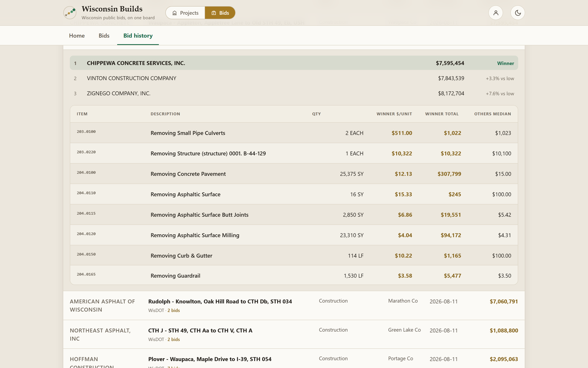
Task: Select the Chippewa Concrete Services winner row
Action: pos(294,63)
